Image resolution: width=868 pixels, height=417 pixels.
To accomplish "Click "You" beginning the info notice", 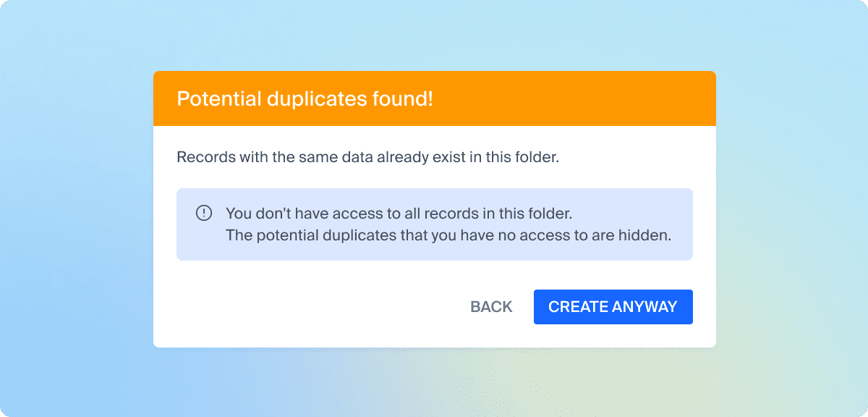I will click(x=237, y=214).
